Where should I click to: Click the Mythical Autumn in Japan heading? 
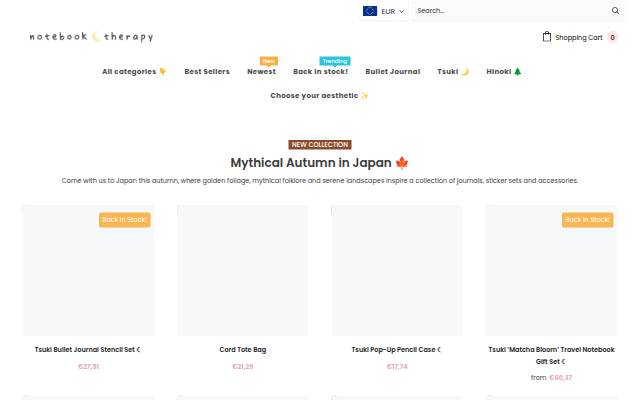319,162
